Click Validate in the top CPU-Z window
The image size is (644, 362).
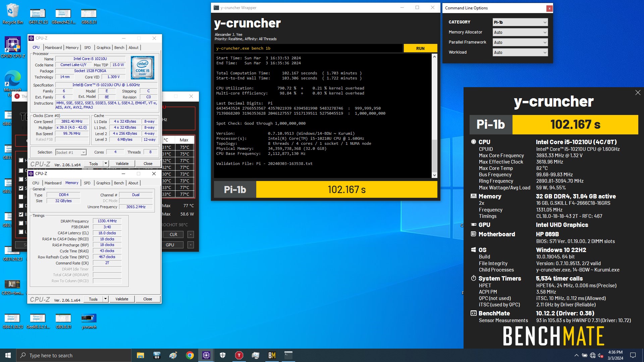[x=122, y=164]
